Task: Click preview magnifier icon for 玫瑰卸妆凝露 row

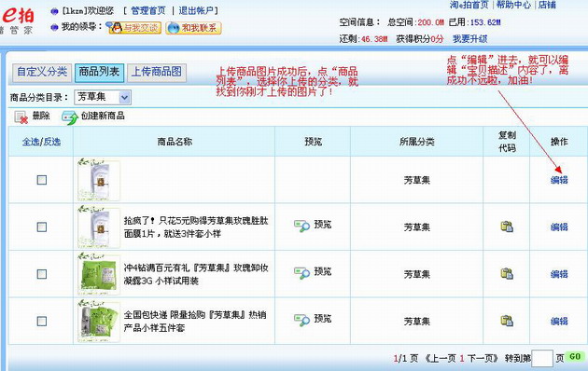Action: pyautogui.click(x=301, y=273)
